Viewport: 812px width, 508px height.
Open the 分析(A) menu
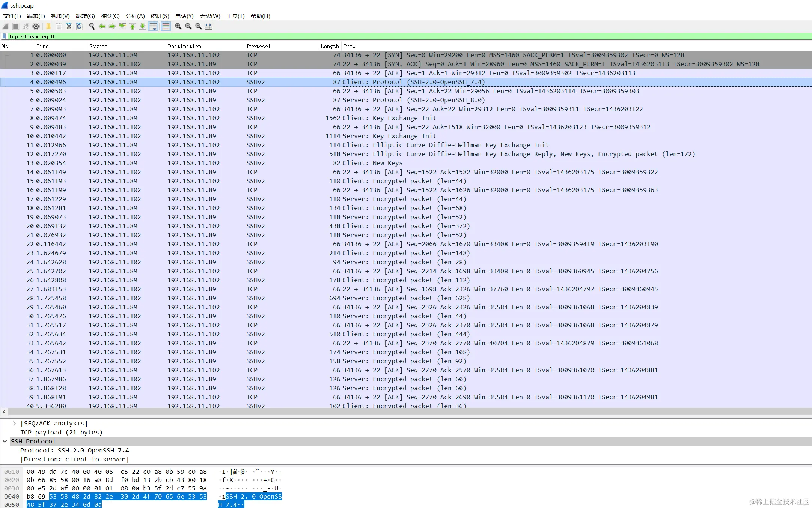point(135,16)
